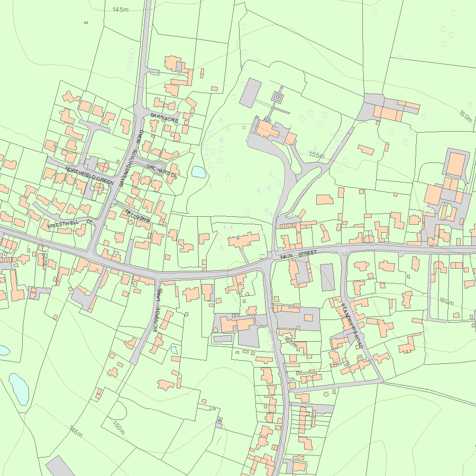
Task: Select the Hill Gdns street label
Action: pyautogui.click(x=138, y=216)
